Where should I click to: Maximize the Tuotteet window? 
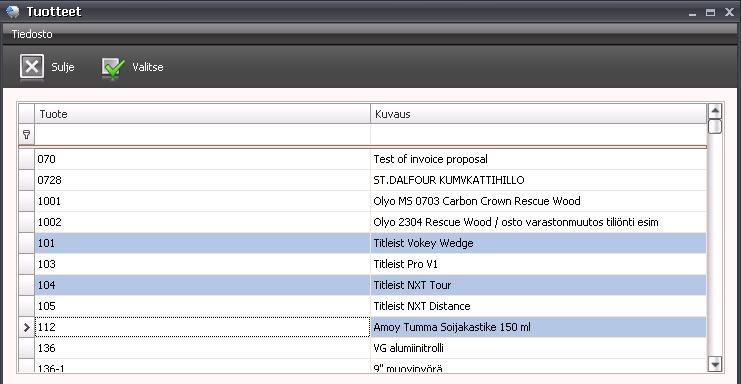pyautogui.click(x=710, y=13)
